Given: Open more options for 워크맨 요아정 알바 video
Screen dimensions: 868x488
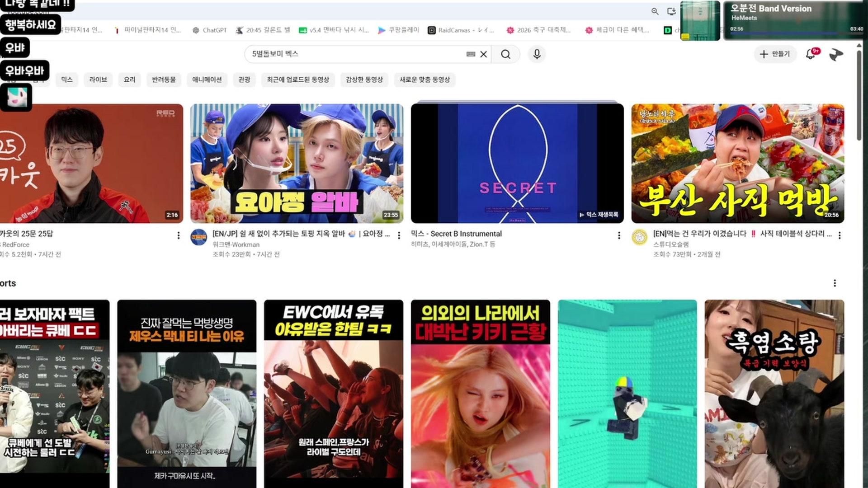Looking at the screenshot, I should 399,235.
